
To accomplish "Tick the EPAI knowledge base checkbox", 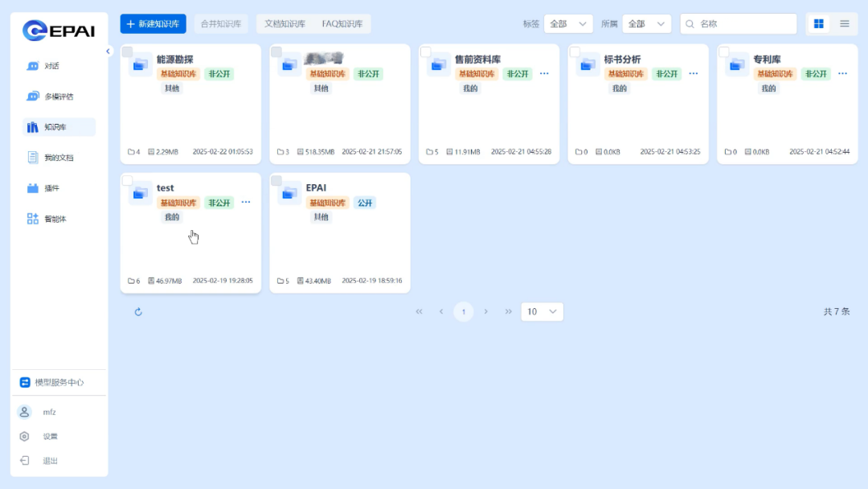I will [276, 181].
